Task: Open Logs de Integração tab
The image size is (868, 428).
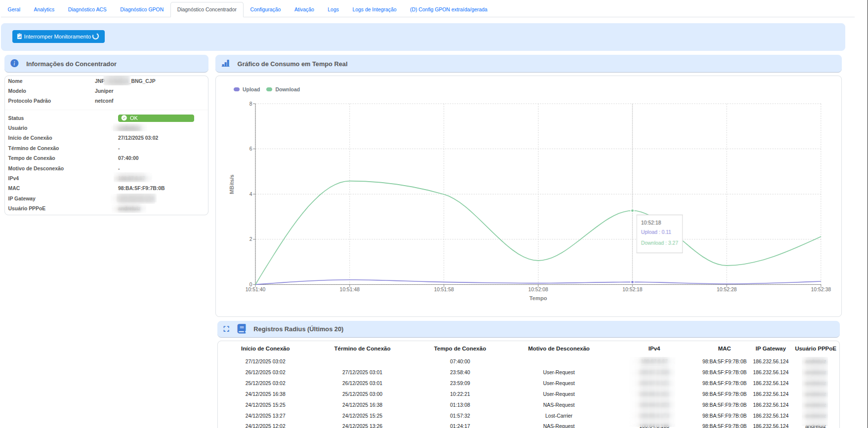Action: pyautogui.click(x=374, y=9)
